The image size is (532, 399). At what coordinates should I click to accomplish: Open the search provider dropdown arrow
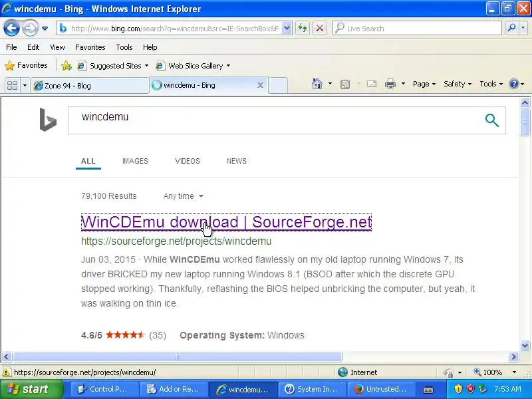523,28
